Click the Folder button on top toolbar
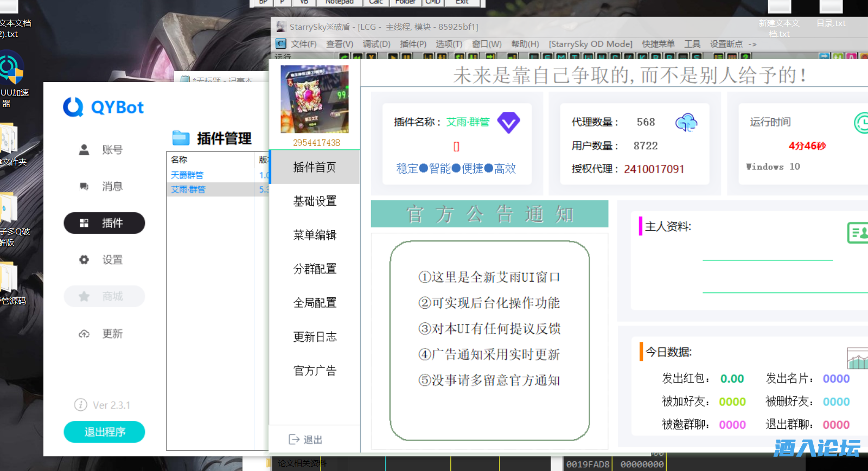This screenshot has height=471, width=868. [x=405, y=2]
